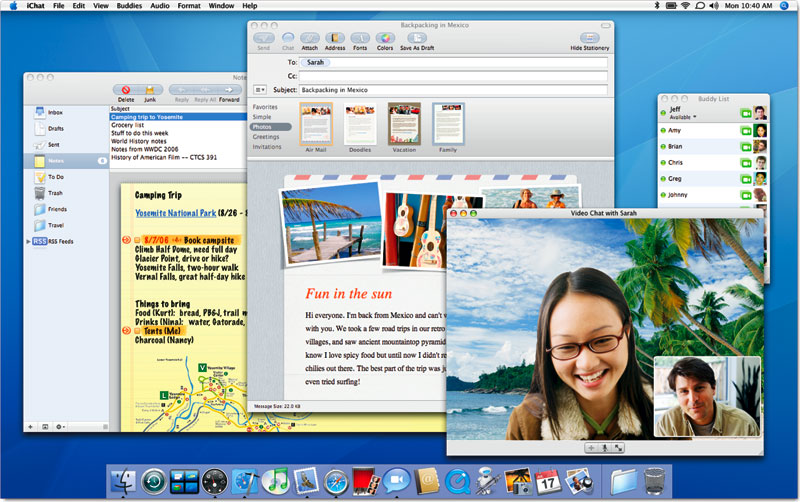Click the Attach paperclip icon
The width and height of the screenshot is (800, 502).
[310, 37]
